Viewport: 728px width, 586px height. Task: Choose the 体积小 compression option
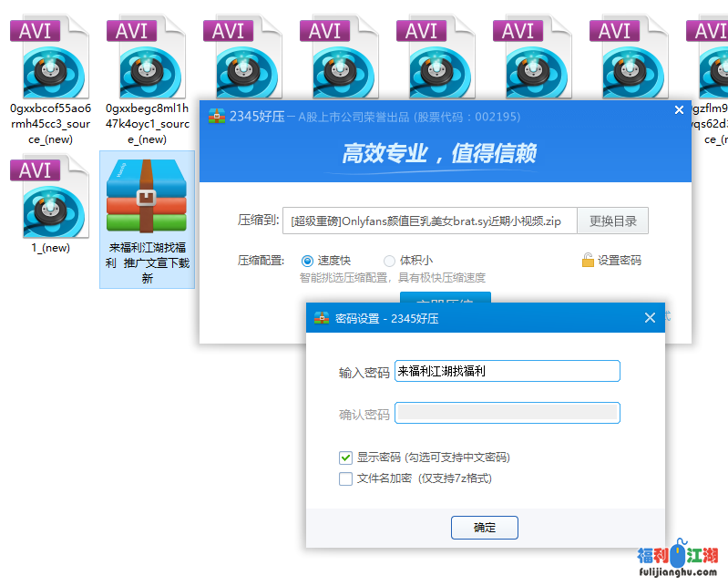(x=389, y=261)
